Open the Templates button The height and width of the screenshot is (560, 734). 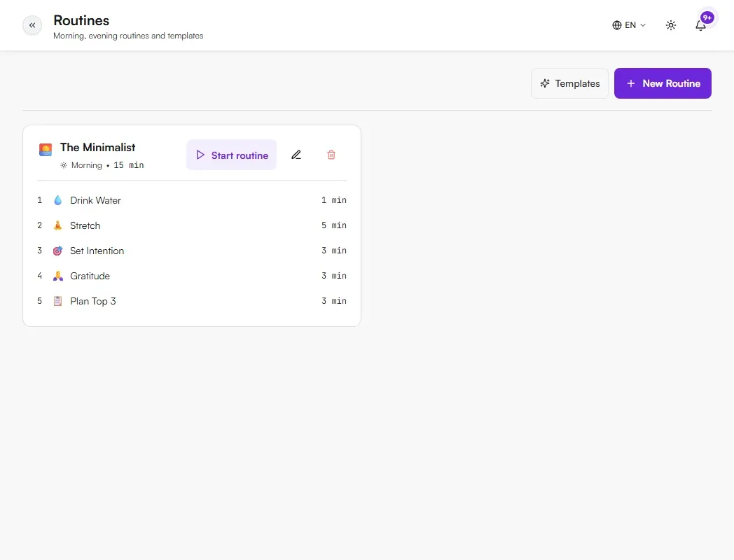click(x=569, y=83)
